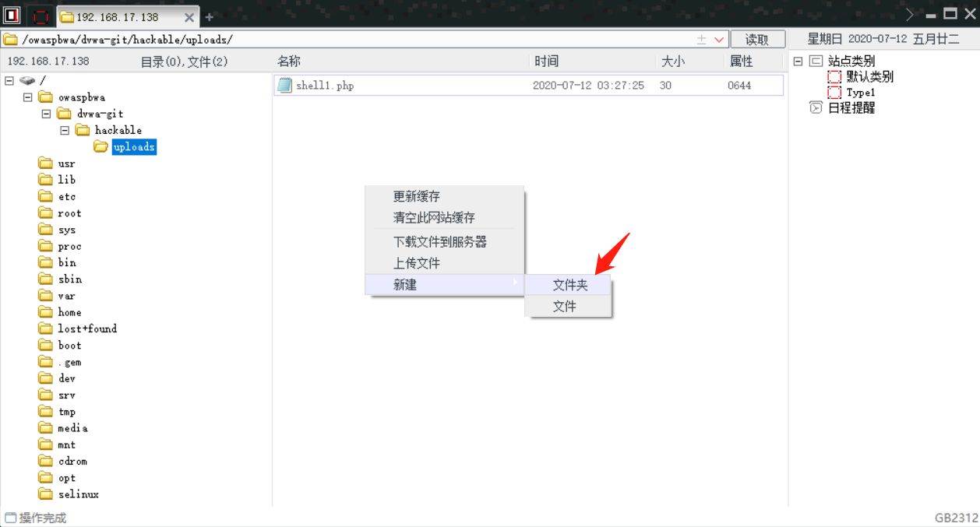Click the status icon beside 操作完成

coord(11,518)
